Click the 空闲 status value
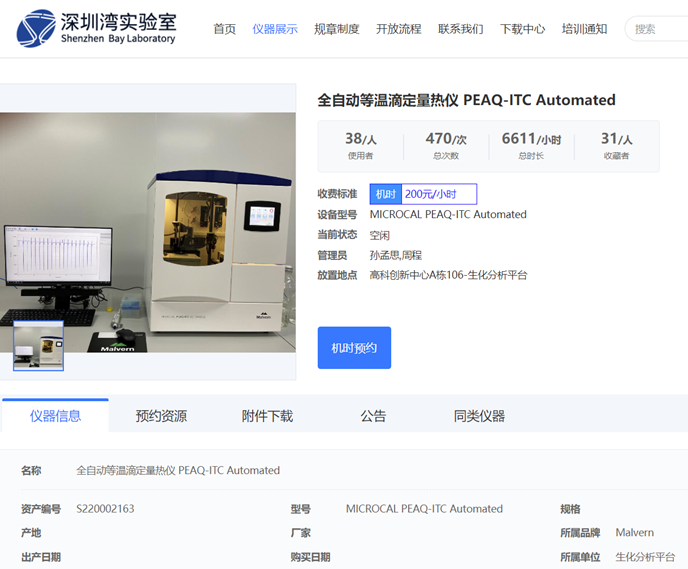Screen dimensions: 688x569 point(380,235)
